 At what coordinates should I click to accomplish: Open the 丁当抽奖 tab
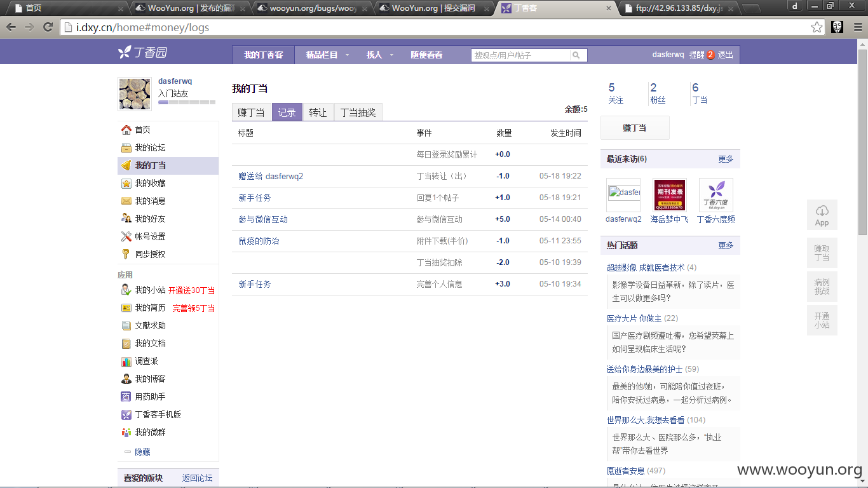click(x=358, y=112)
